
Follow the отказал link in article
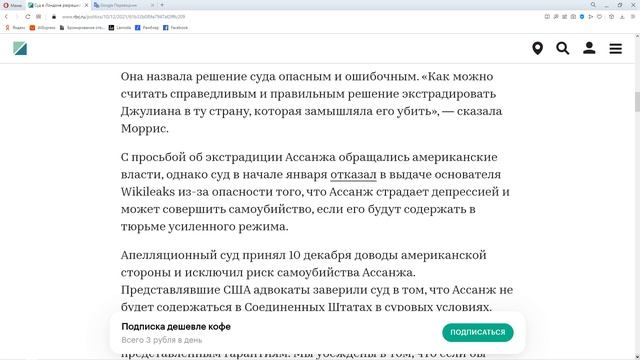tap(353, 175)
